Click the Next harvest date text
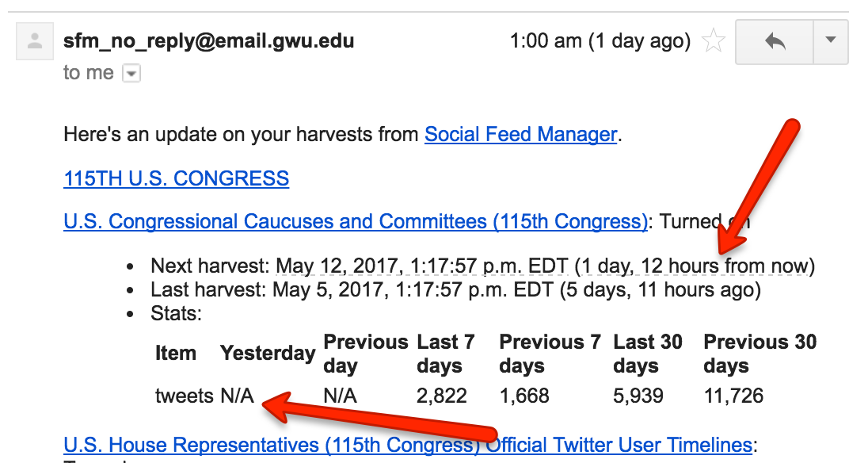 [x=422, y=266]
